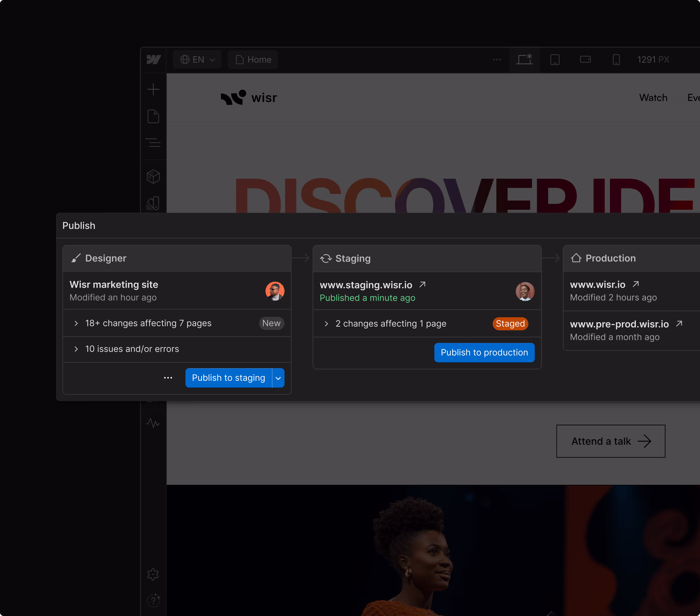
Task: Open the Navigator panel icon
Action: tap(153, 142)
